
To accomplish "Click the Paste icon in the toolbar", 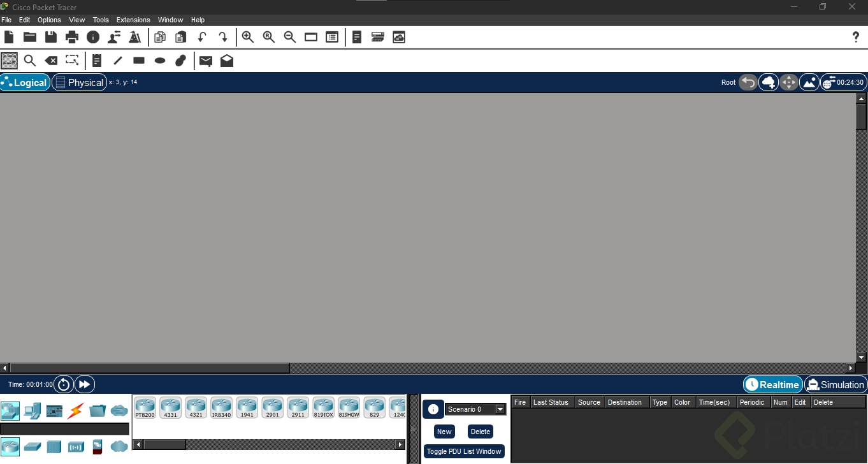I will coord(181,37).
